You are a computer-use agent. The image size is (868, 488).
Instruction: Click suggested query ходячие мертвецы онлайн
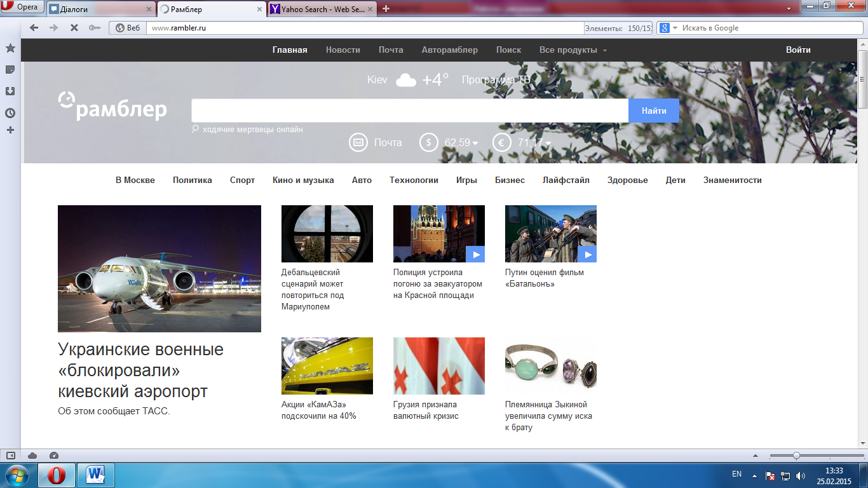tap(253, 130)
